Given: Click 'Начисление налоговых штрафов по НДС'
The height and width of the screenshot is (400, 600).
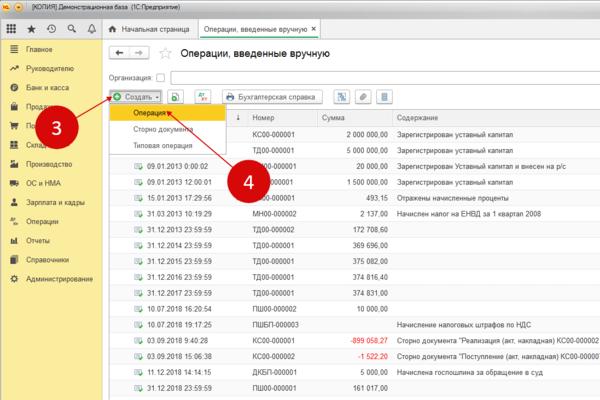Looking at the screenshot, I should tap(464, 325).
